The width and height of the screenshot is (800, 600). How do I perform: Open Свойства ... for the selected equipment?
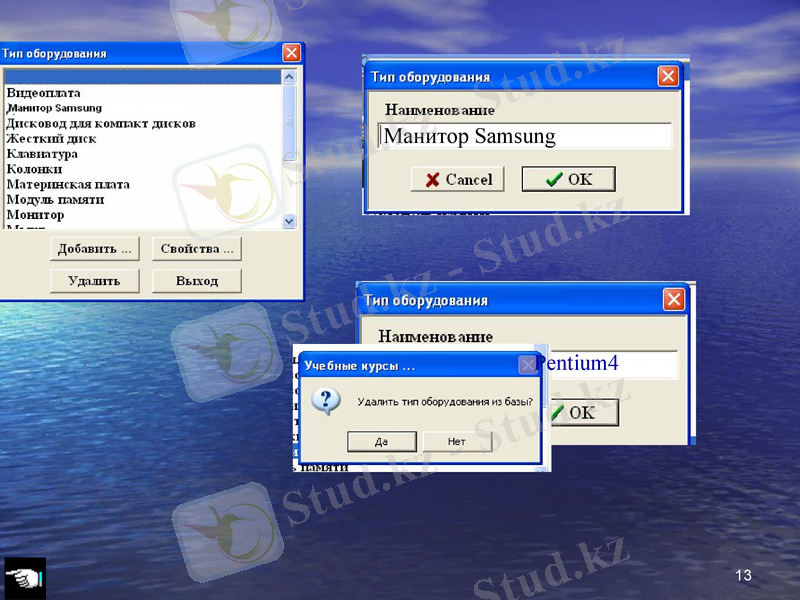point(197,249)
